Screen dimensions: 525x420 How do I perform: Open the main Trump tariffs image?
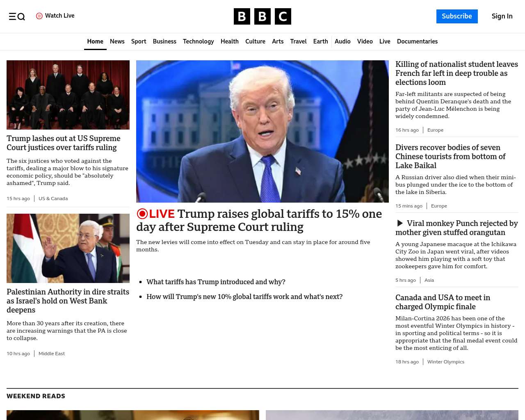pyautogui.click(x=262, y=131)
